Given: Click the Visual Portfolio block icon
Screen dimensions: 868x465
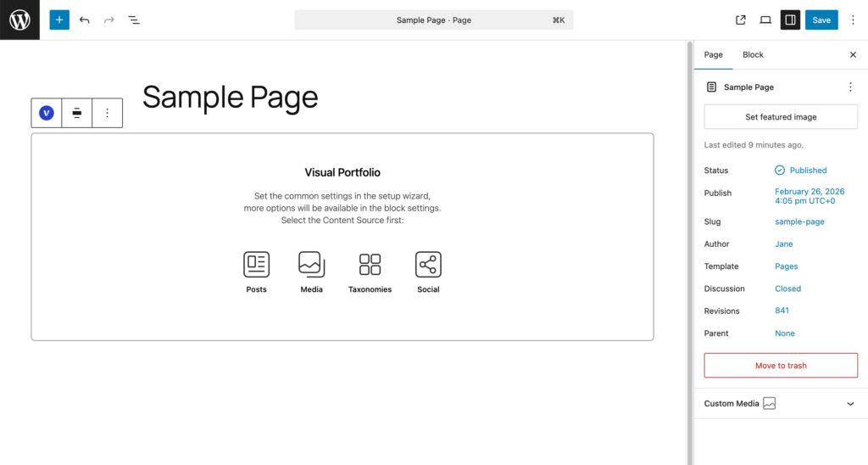Looking at the screenshot, I should (47, 113).
